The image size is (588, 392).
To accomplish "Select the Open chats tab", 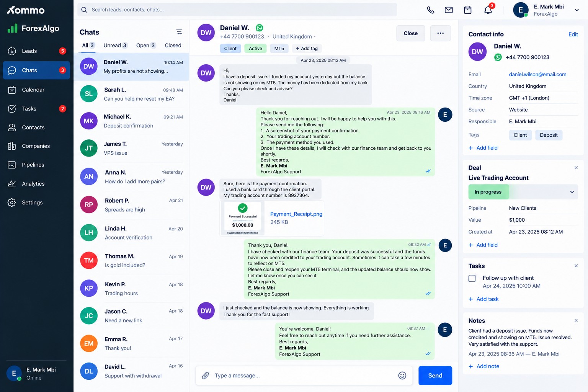I will 146,45.
